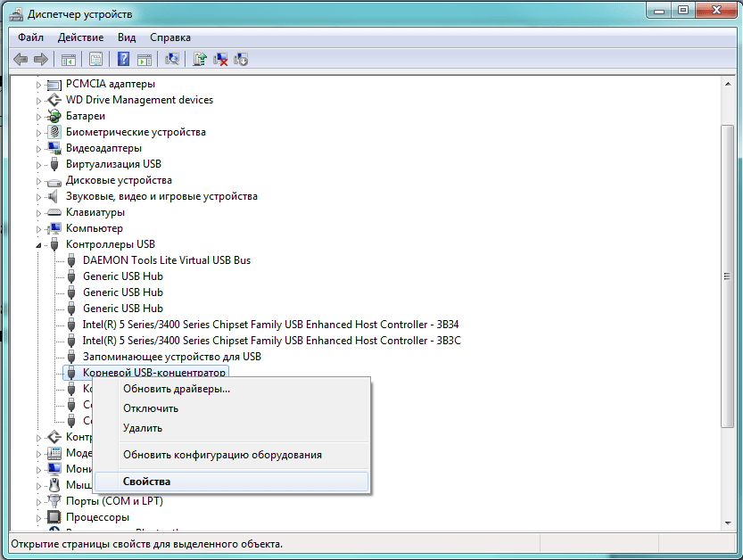Viewport: 743px width, 560px height.
Task: Expand the Звуковые, видео и игровые устройства node
Action: [39, 197]
